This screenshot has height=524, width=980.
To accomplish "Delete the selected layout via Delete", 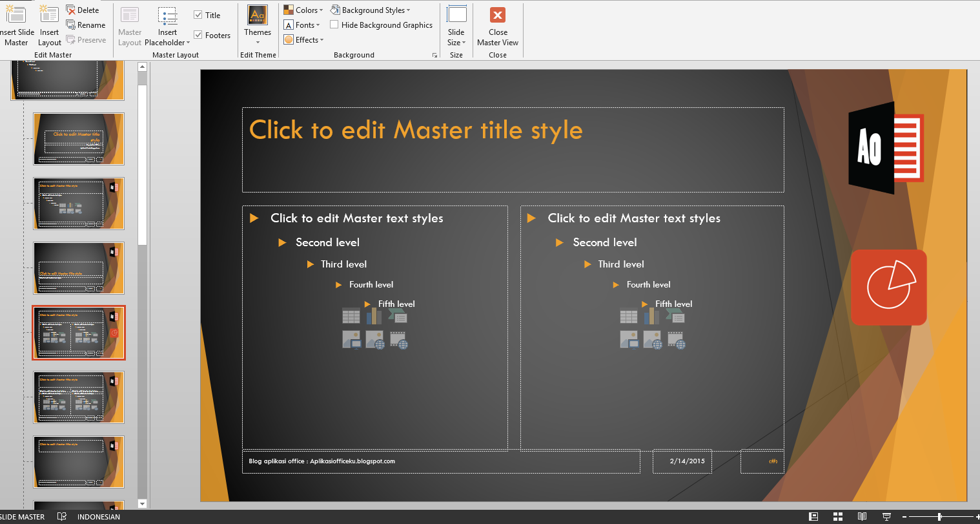I will (83, 10).
